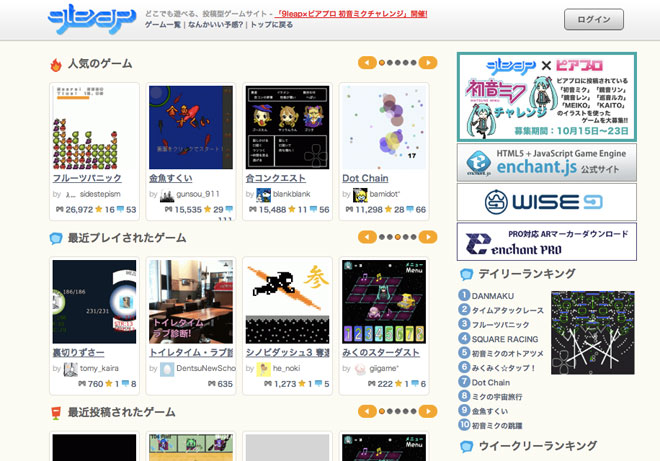
Task: Click star rating icon on フルーツパニック card
Action: point(98,209)
